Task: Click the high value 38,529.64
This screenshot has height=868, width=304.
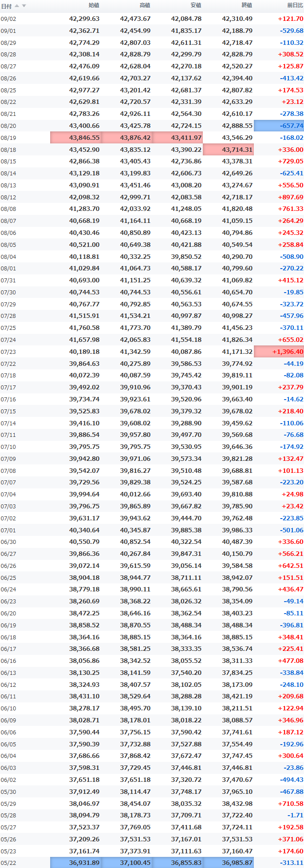Action: (x=135, y=696)
